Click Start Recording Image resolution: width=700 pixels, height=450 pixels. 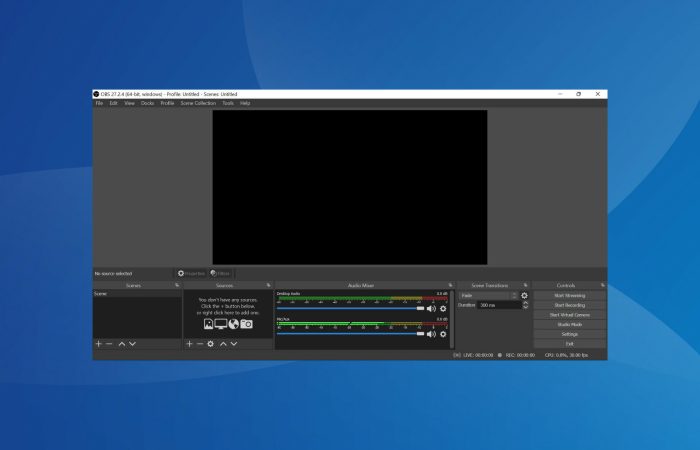pos(570,305)
